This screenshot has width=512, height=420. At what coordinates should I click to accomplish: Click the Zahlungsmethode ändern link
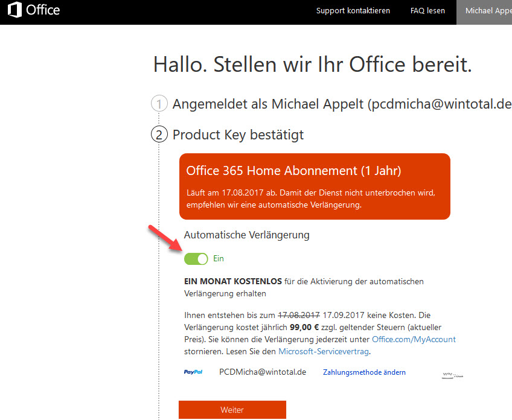364,372
